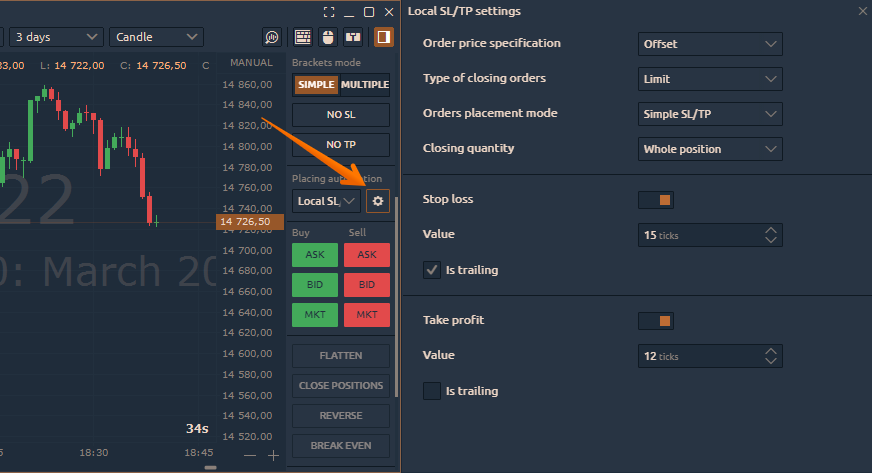This screenshot has height=473, width=872.
Task: Toggle the order entry side panel icon
Action: [x=383, y=37]
